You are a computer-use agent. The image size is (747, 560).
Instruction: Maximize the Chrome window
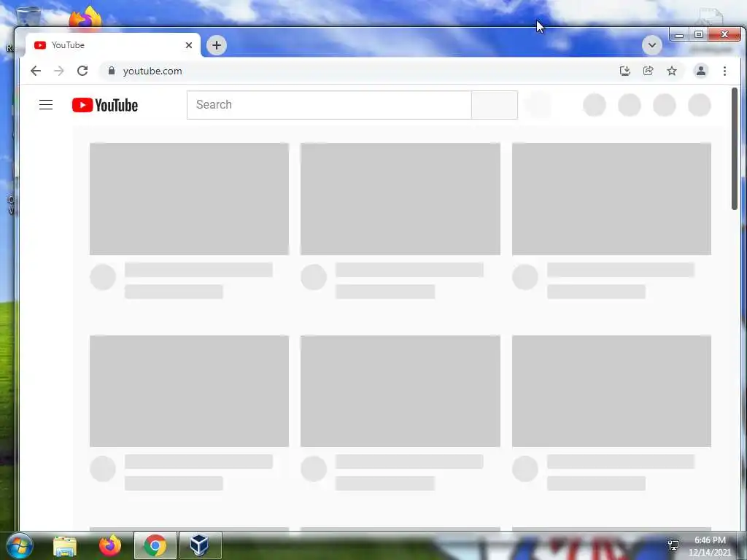(x=699, y=35)
